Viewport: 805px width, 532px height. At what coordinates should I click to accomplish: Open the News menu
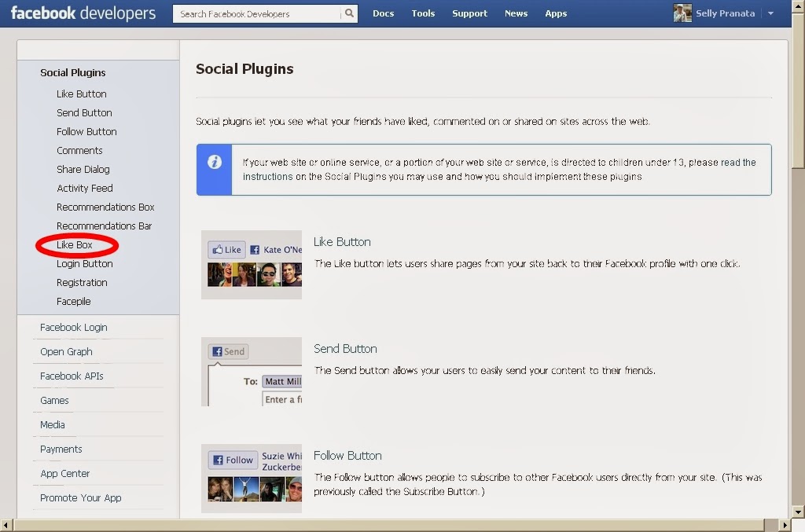(x=516, y=14)
